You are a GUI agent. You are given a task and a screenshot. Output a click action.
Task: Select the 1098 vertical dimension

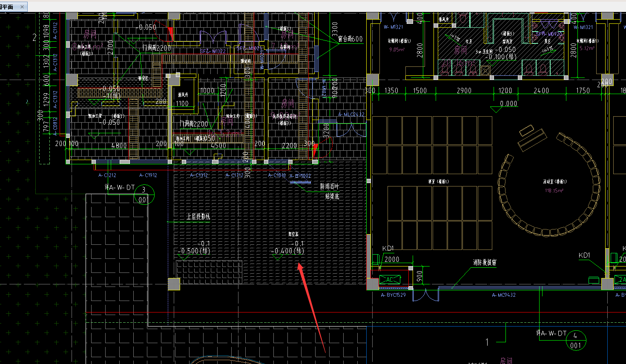pos(46,32)
